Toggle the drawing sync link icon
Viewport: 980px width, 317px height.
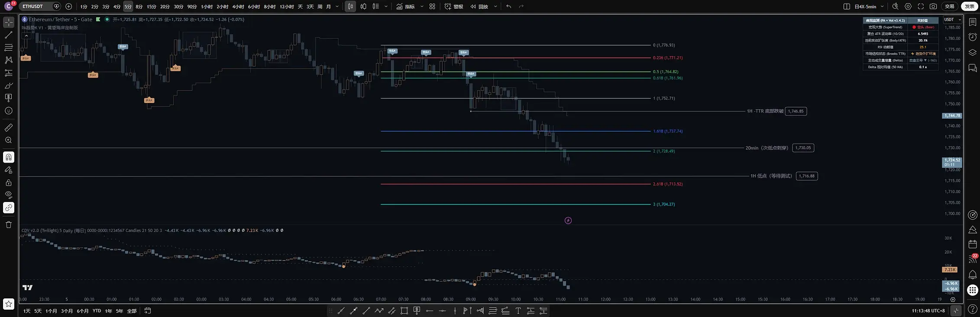coord(9,208)
